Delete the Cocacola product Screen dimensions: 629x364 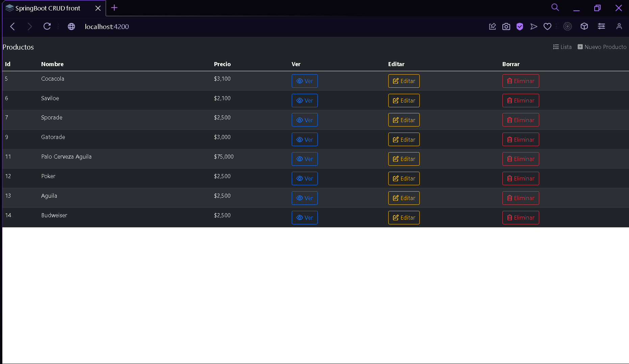coord(521,81)
